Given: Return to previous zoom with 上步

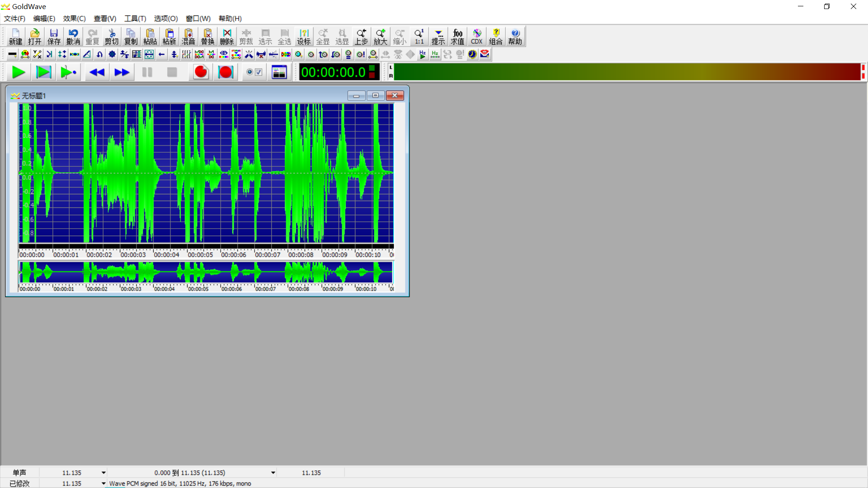Looking at the screenshot, I should (361, 37).
